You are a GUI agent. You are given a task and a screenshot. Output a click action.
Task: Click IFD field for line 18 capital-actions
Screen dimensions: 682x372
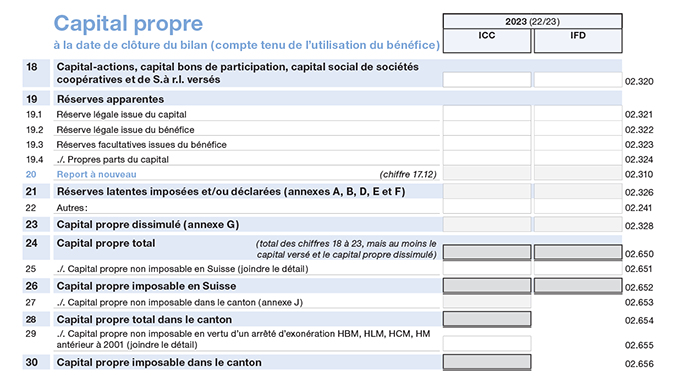(578, 80)
